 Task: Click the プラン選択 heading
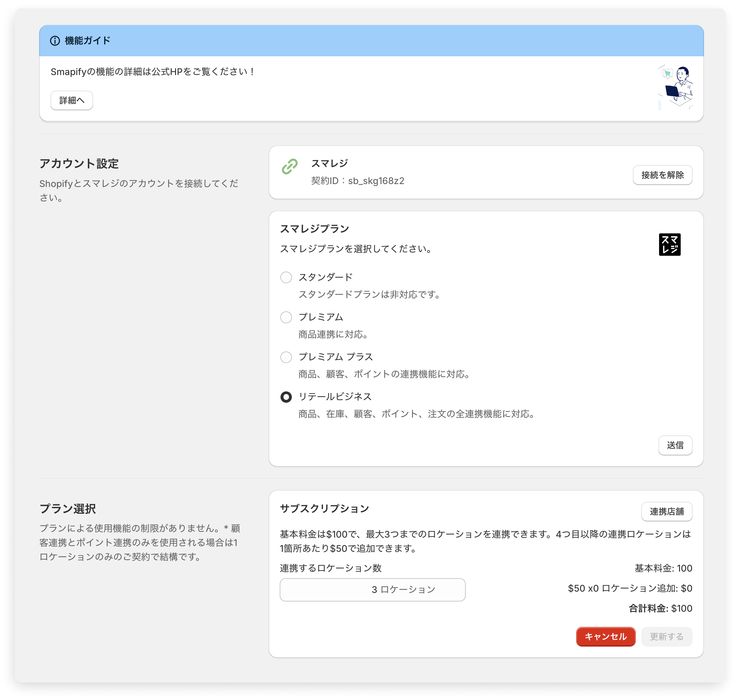pyautogui.click(x=68, y=509)
